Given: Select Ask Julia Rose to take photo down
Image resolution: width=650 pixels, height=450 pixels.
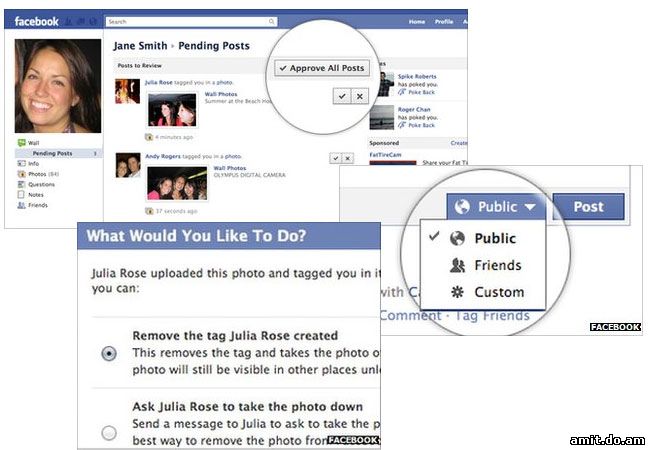Looking at the screenshot, I should coord(109,433).
